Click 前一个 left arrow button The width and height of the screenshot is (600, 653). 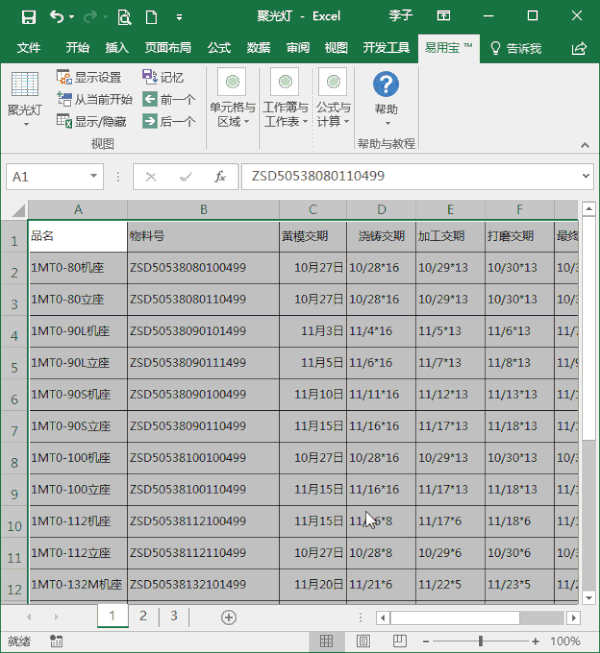pyautogui.click(x=169, y=100)
